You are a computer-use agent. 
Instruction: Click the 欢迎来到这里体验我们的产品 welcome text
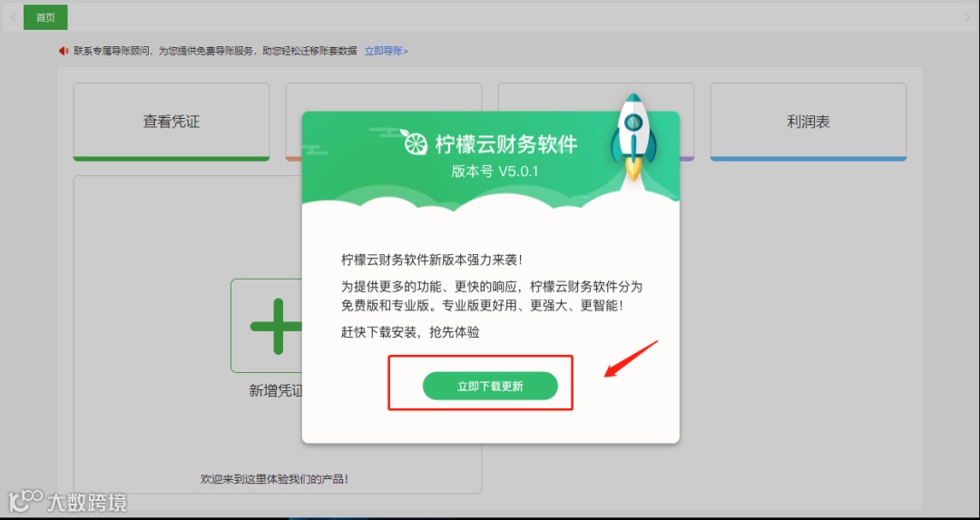coord(274,479)
